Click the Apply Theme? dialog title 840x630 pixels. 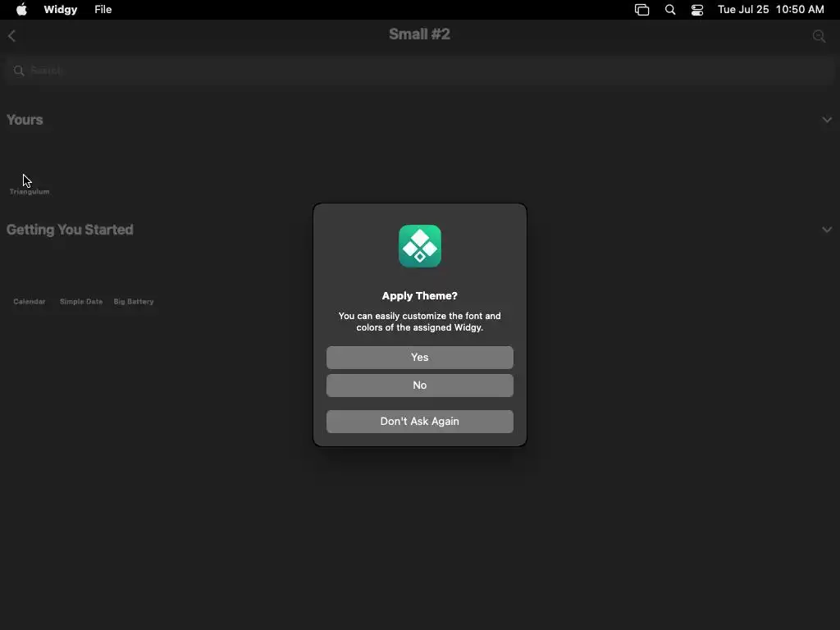(x=419, y=295)
